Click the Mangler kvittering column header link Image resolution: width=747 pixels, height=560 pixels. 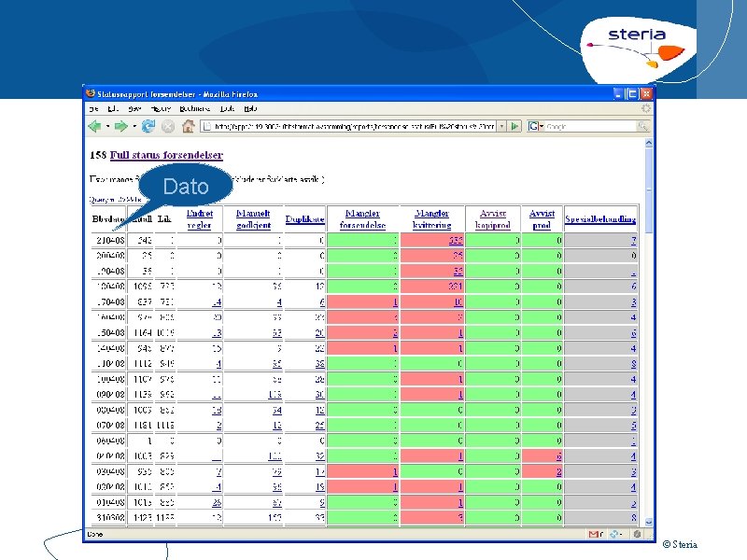(431, 219)
